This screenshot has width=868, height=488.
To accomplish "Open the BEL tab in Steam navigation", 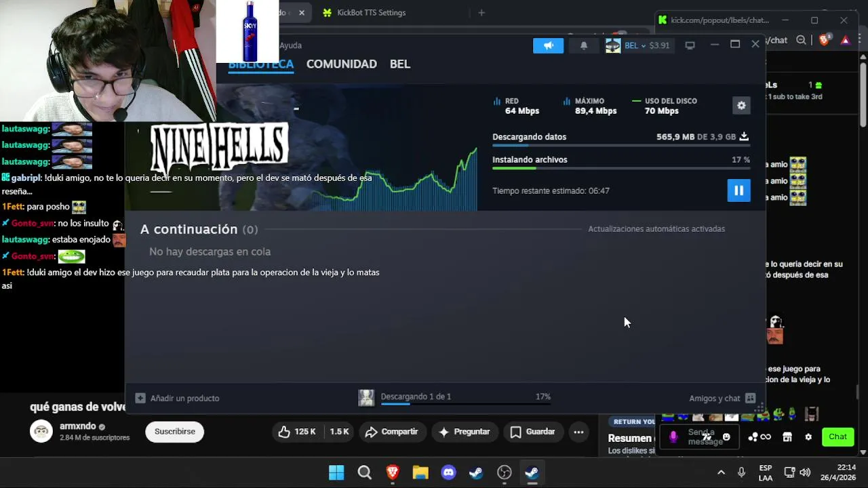I will pos(400,64).
